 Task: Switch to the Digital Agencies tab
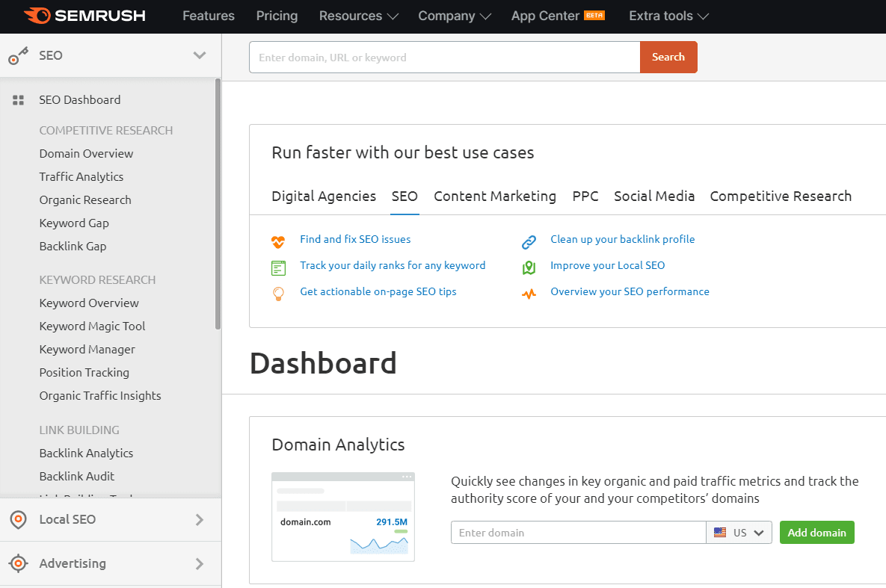point(324,196)
